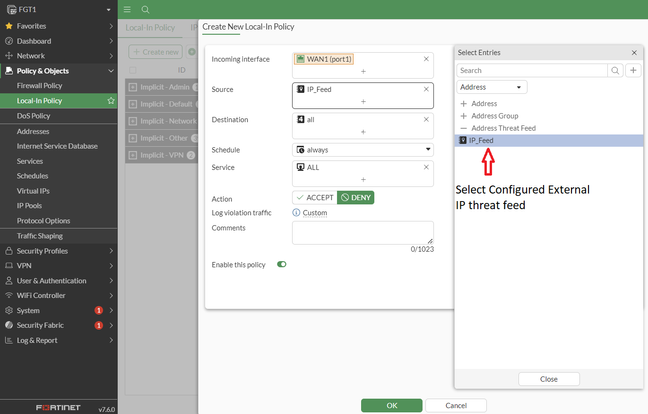Click the Custom log violation link

(314, 213)
